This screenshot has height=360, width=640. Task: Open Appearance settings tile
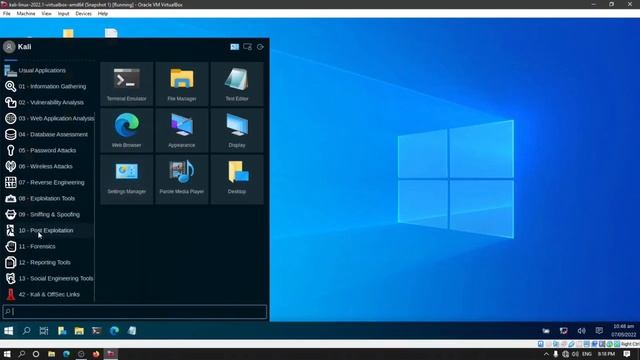182,130
